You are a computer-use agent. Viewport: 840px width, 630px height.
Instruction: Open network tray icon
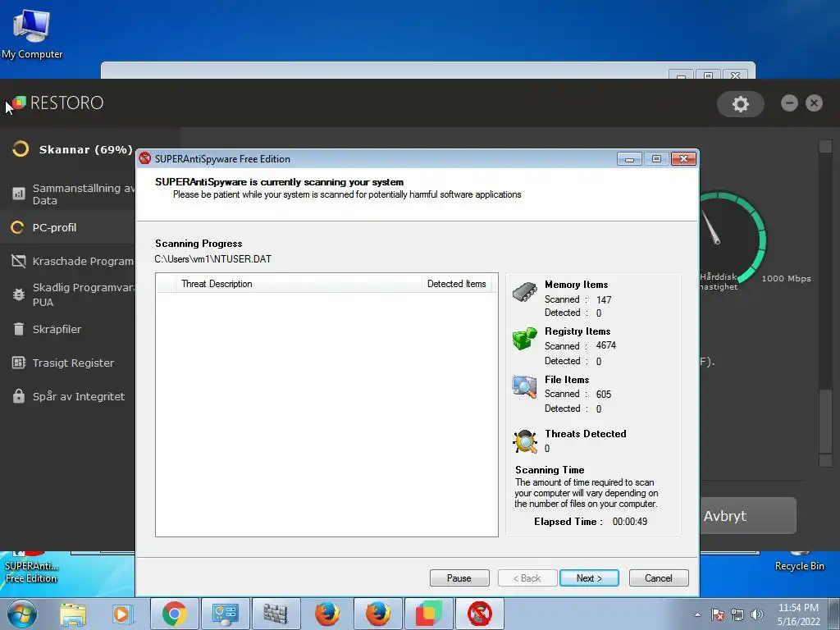coord(737,614)
